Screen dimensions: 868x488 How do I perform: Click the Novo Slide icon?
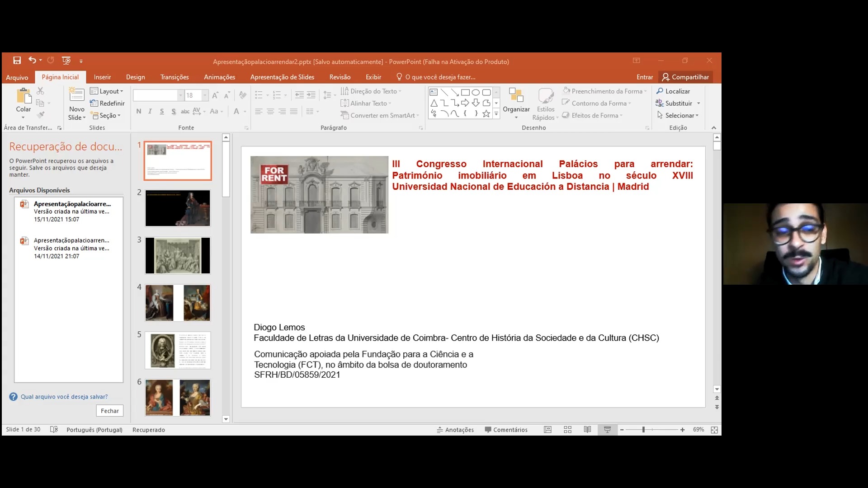76,95
